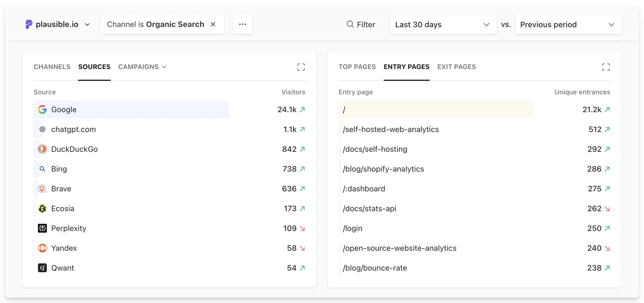The width and height of the screenshot is (644, 303).
Task: Filter by /open-source-website-analytics entry page
Action: click(x=400, y=248)
